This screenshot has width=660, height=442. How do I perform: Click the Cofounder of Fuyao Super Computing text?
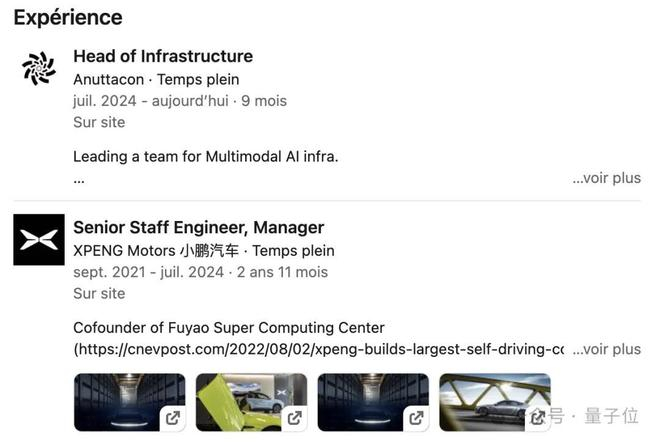tap(229, 327)
